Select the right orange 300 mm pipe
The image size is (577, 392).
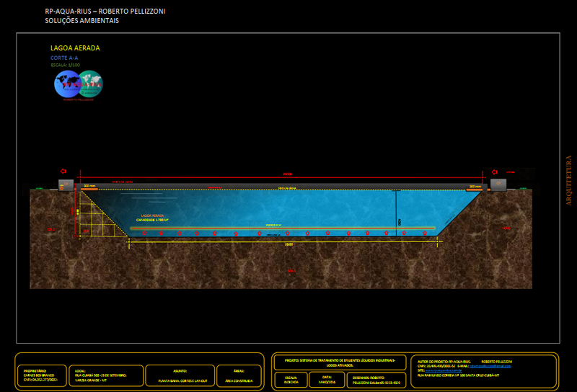tap(474, 189)
